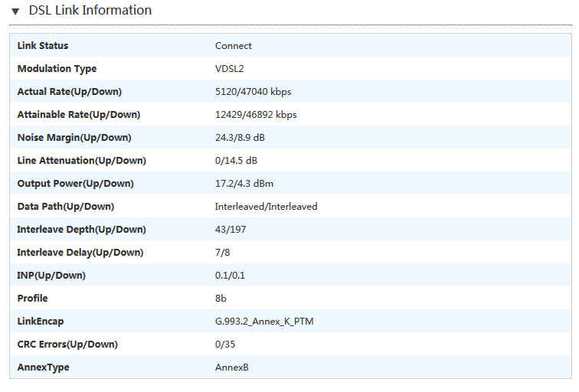Click the AnnexType label
The height and width of the screenshot is (392, 579).
click(43, 367)
